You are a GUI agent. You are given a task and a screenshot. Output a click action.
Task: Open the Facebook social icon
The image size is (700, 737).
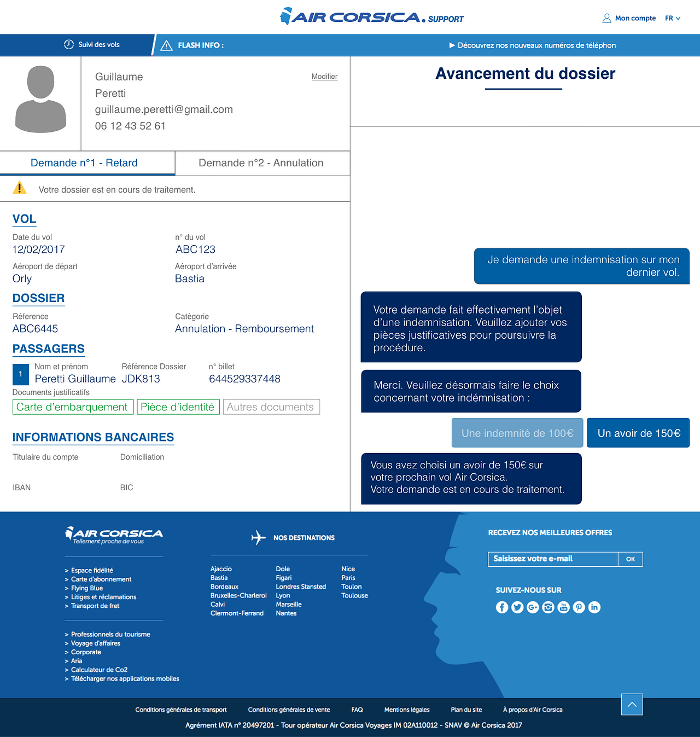(501, 607)
